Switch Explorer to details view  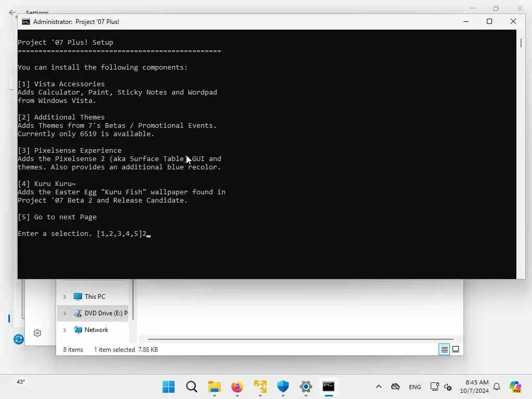[x=444, y=349]
